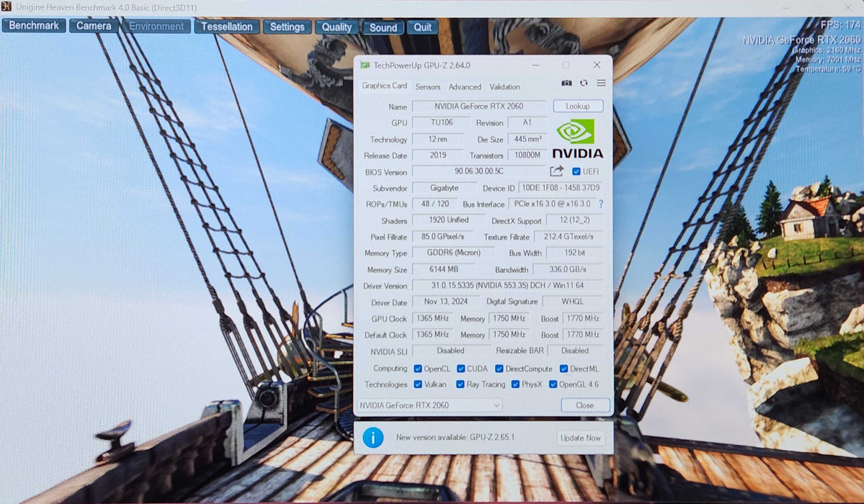Click the Bus Width value 192 bit
The height and width of the screenshot is (504, 864).
(575, 253)
